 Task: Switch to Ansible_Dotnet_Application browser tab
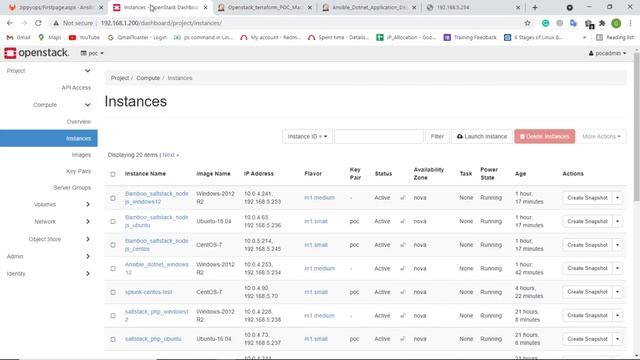point(369,7)
